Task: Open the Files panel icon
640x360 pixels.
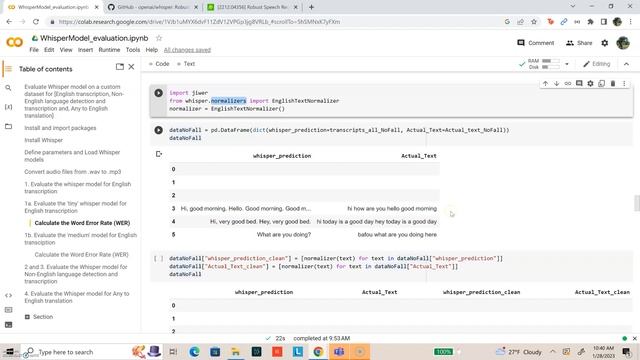Action: point(8,127)
